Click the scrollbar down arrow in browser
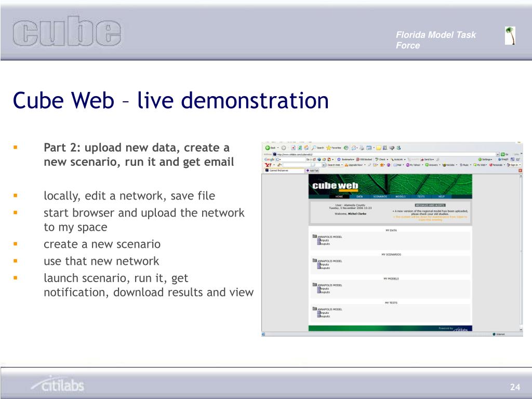The width and height of the screenshot is (532, 399). click(521, 330)
